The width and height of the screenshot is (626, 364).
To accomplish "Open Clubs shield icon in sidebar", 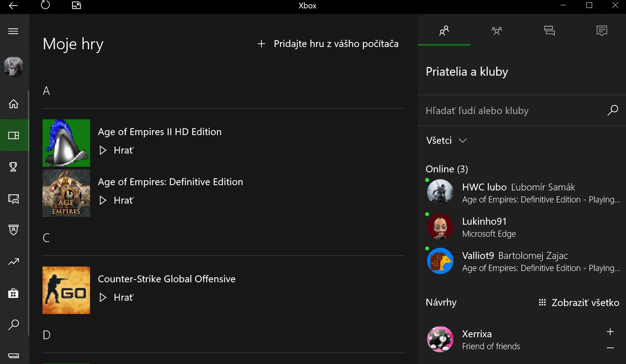I will click(x=14, y=230).
